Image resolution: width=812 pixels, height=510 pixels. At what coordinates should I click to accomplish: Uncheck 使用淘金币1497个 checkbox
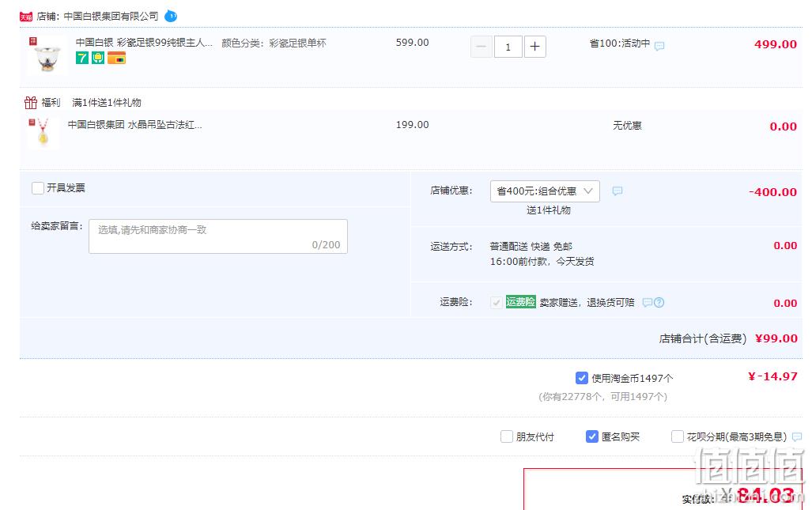click(x=582, y=378)
